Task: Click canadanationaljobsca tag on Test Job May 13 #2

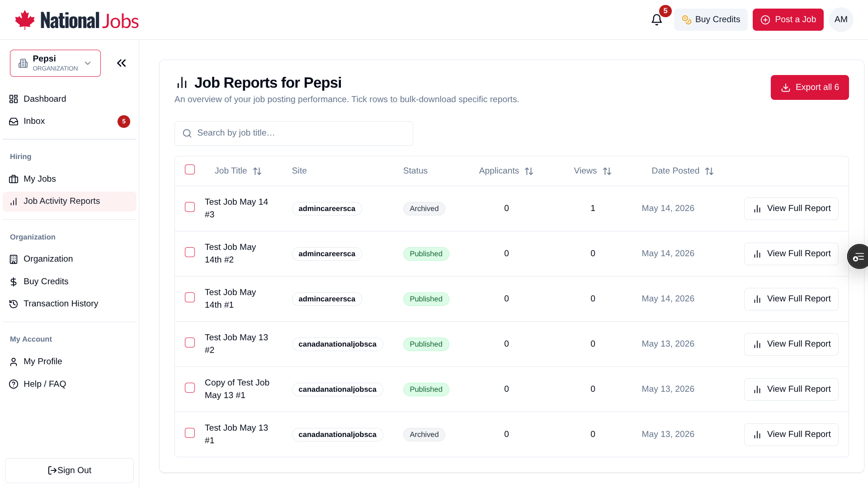Action: [337, 344]
